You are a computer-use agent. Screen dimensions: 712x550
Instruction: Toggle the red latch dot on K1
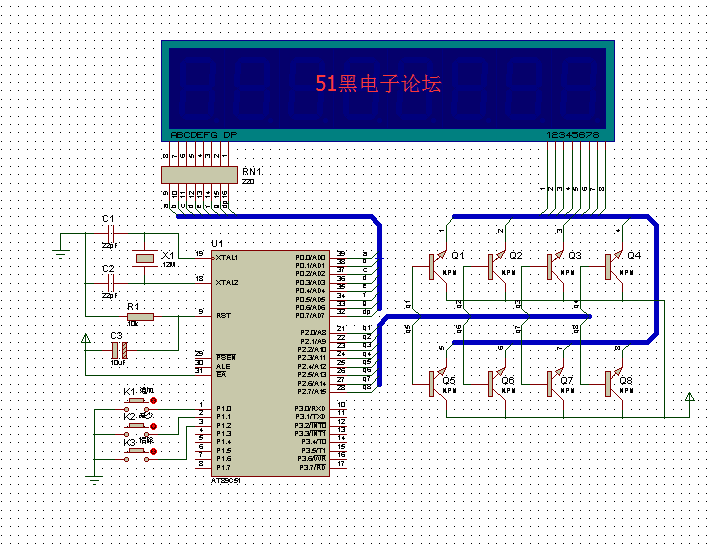click(153, 401)
